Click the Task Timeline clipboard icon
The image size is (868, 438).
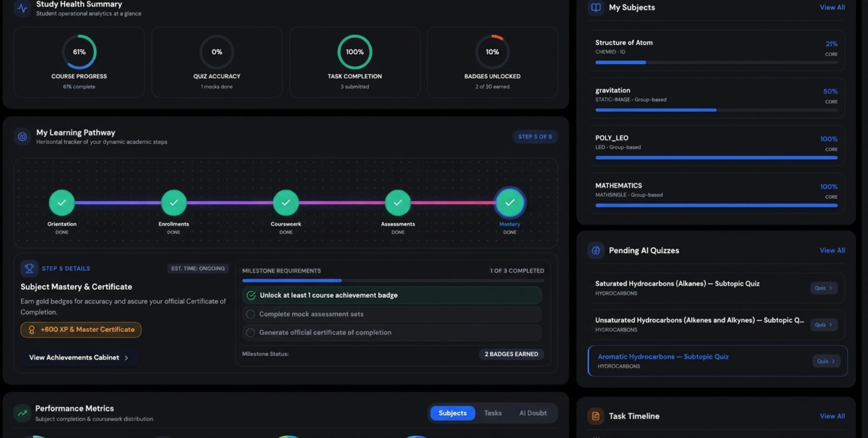pos(596,416)
